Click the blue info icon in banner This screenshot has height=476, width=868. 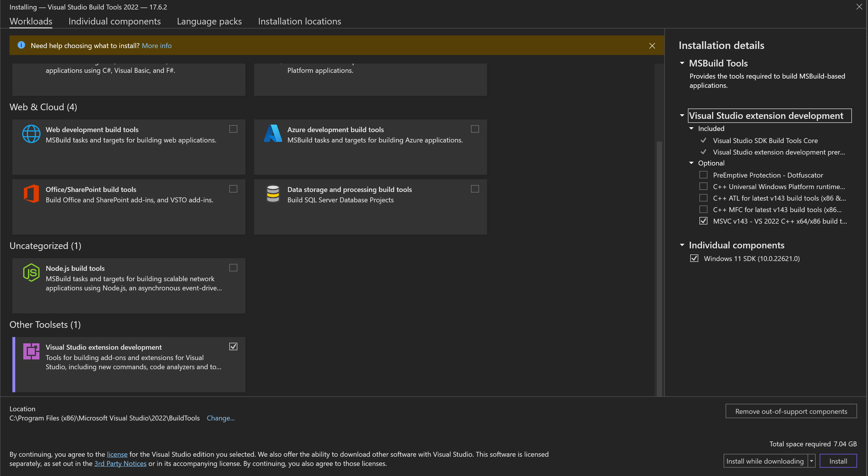[21, 45]
